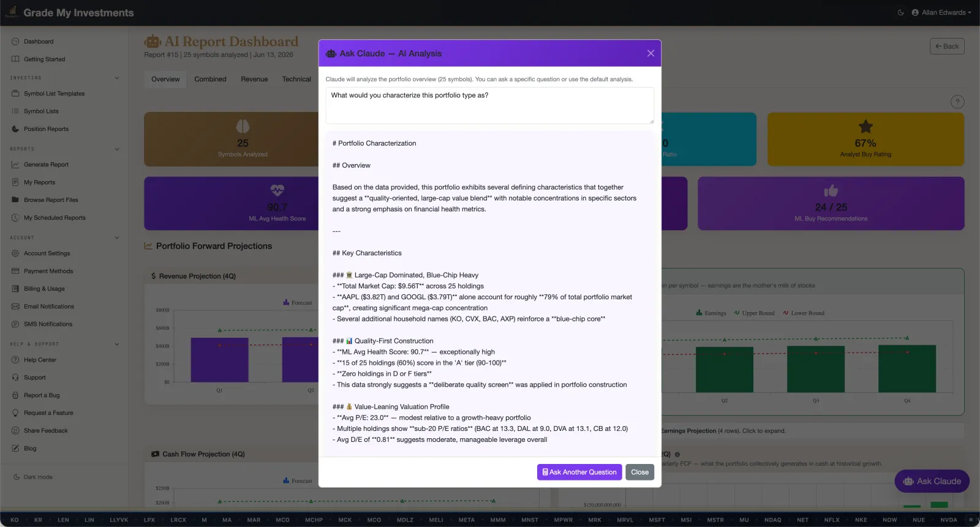Screen dimensions: 980x527
Task: Collapse the Reports sidebar section
Action: click(117, 149)
